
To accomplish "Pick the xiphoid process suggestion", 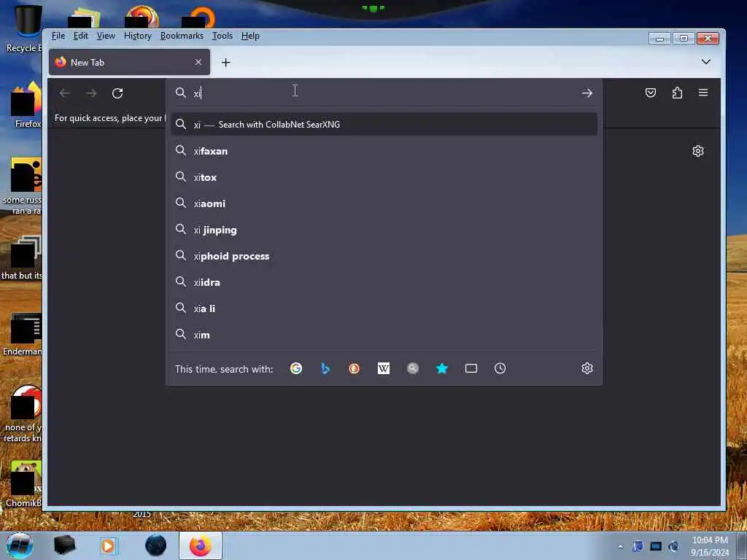I will tap(384, 256).
